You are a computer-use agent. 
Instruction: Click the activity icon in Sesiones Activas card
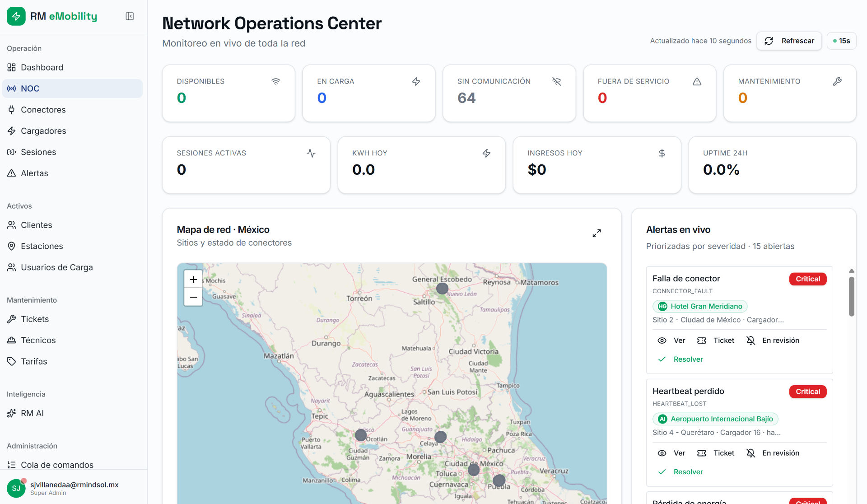pos(311,153)
